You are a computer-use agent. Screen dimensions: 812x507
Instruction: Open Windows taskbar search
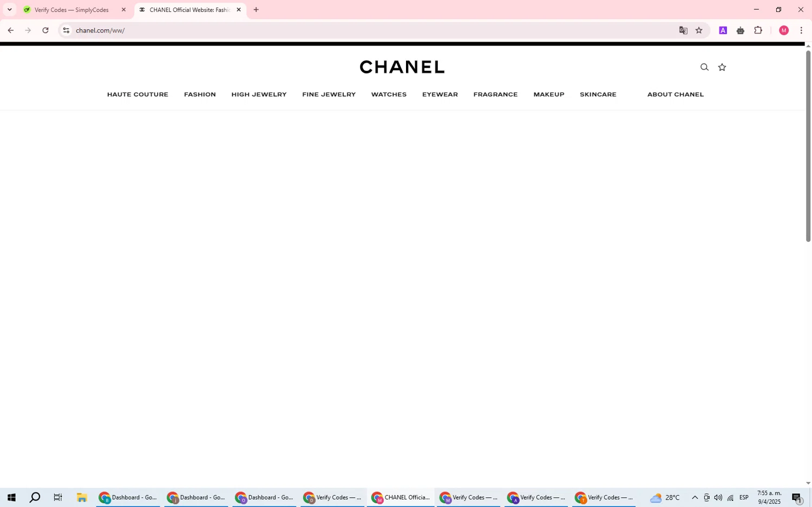(x=35, y=498)
